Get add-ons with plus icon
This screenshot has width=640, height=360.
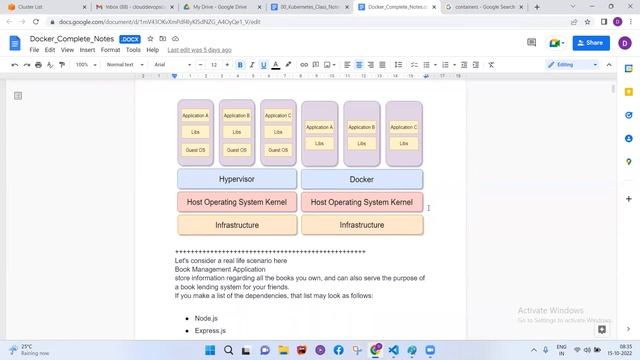[629, 199]
